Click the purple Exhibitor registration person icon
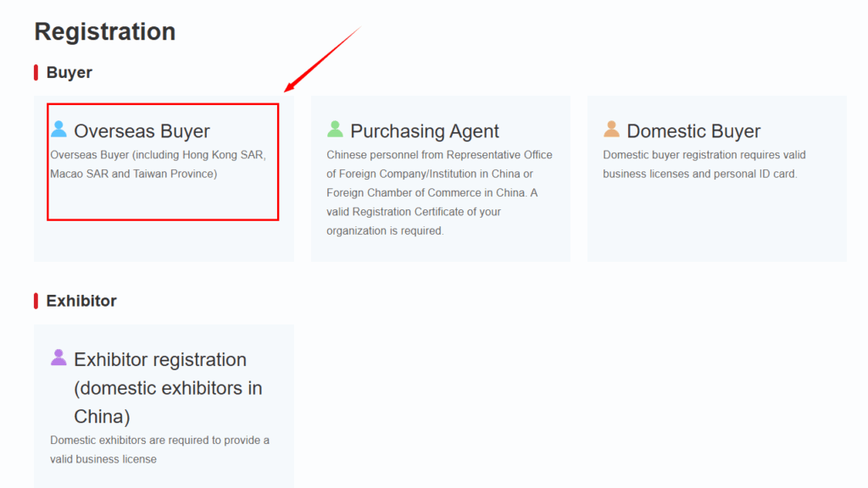The width and height of the screenshot is (868, 488). (58, 358)
